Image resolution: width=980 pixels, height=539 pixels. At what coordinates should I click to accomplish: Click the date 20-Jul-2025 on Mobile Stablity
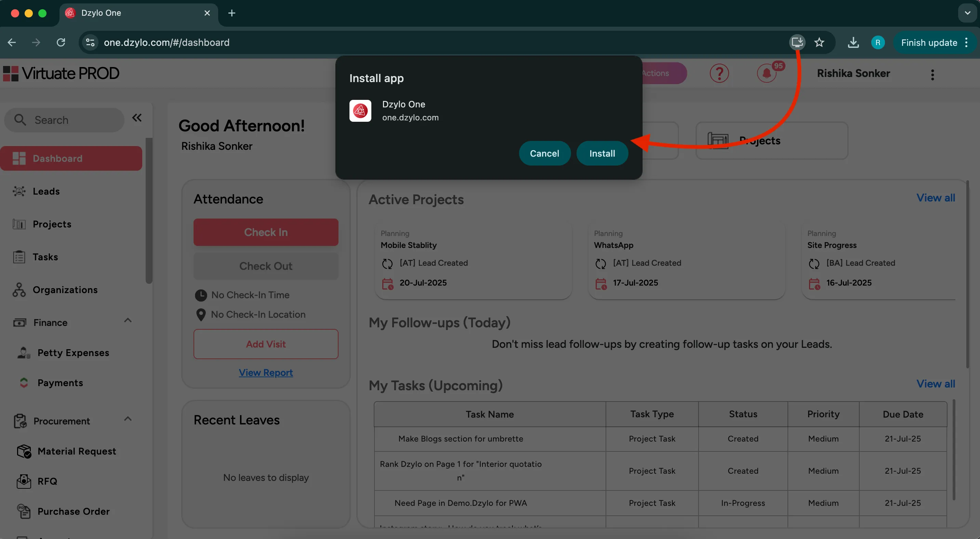point(423,282)
